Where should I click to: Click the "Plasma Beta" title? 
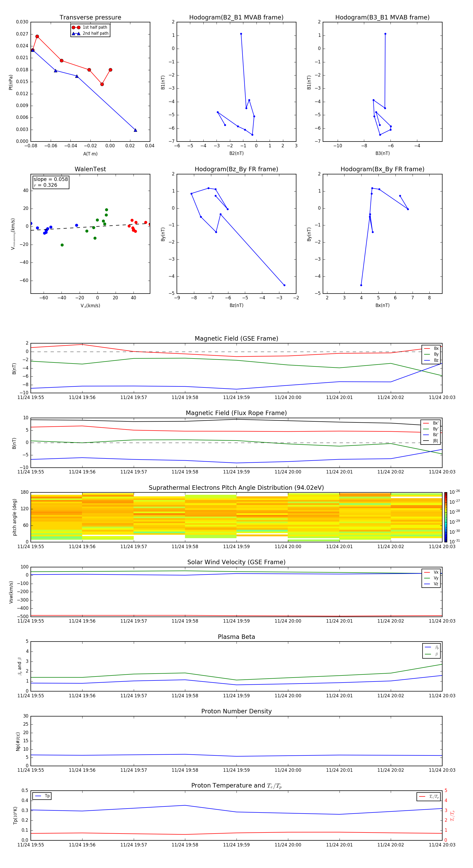point(236,637)
